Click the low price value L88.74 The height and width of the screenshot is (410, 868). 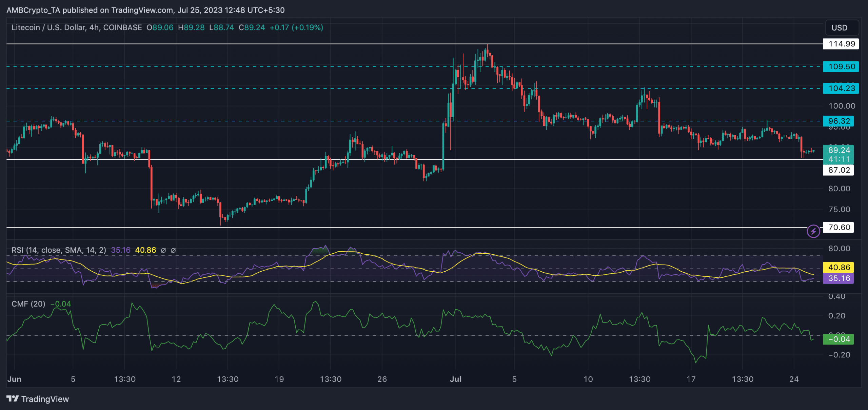coord(221,27)
